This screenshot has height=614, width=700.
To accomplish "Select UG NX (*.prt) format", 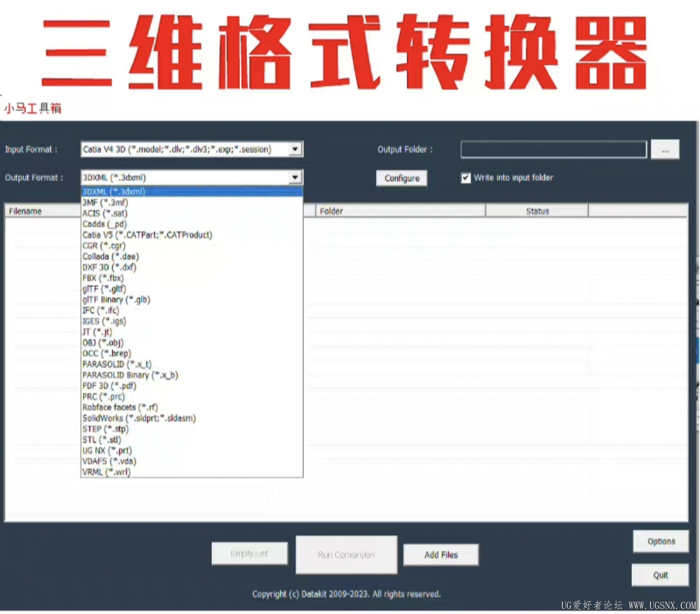I will [191, 451].
